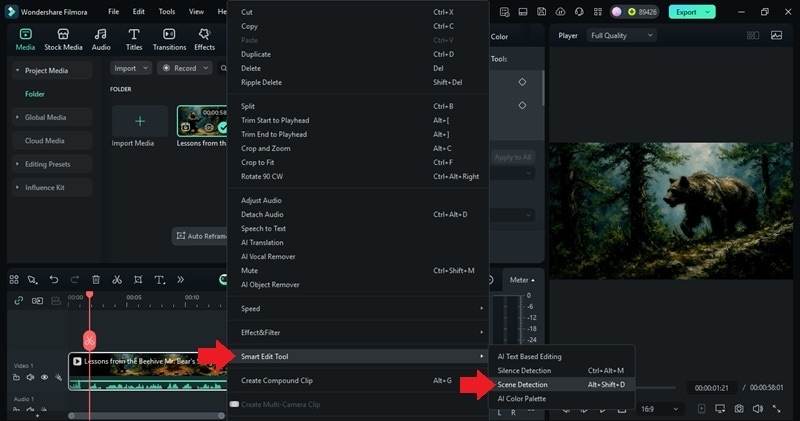Screen dimensions: 800x421
Task: Click the timeline horizontal scrollbar
Action: point(146,415)
